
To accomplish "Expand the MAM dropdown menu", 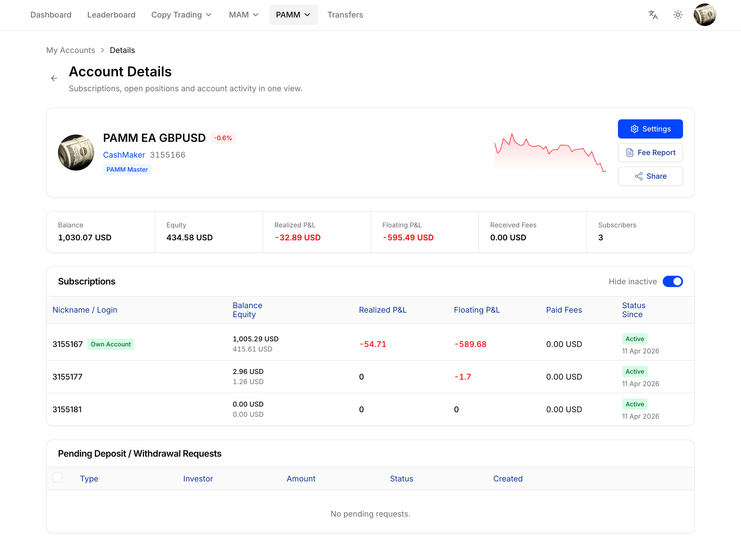I will pos(244,15).
